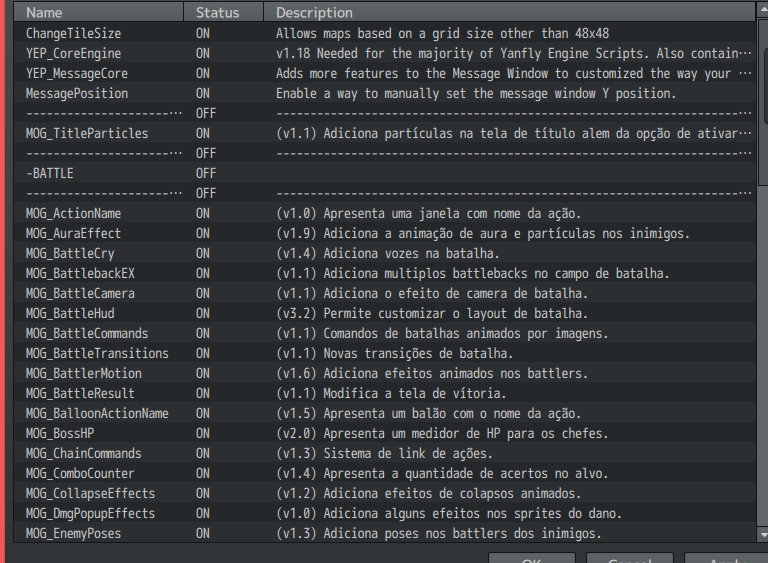This screenshot has width=768, height=563.
Task: Click the Cancel button
Action: tap(629, 559)
